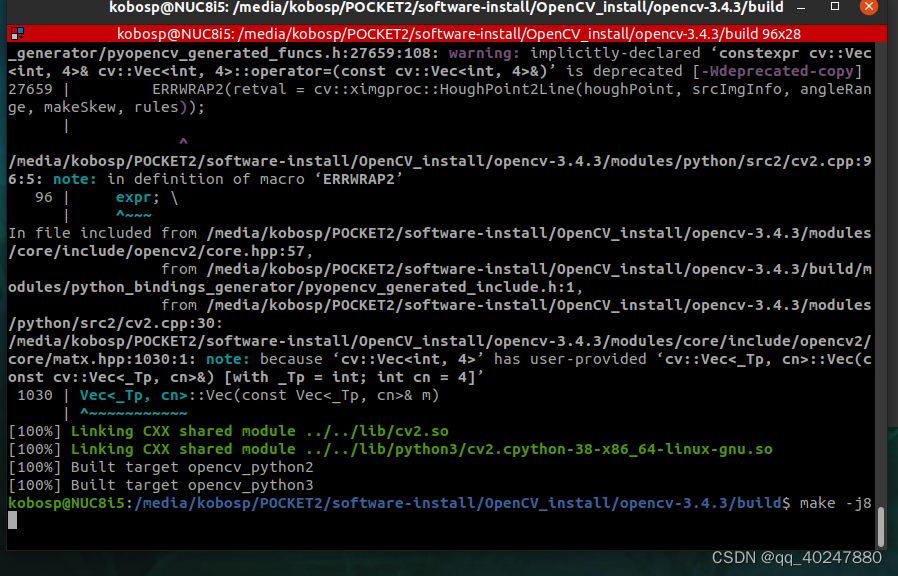
Task: Click the 'Linking CXX shared module ../../lib/cv2.so' line
Action: pyautogui.click(x=229, y=431)
